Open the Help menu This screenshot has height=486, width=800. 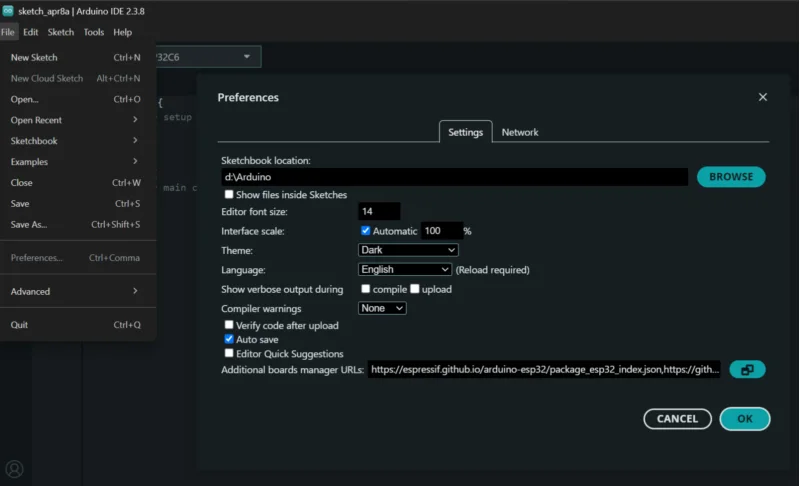[x=122, y=32]
